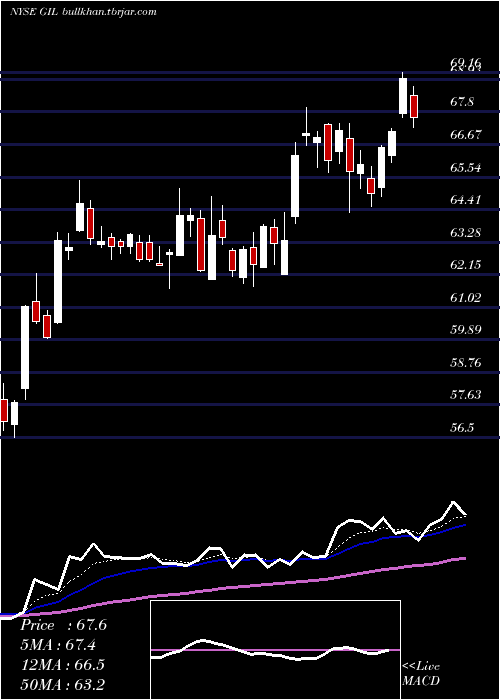Click the tall white candlestick near the 69.16 high

point(403,96)
